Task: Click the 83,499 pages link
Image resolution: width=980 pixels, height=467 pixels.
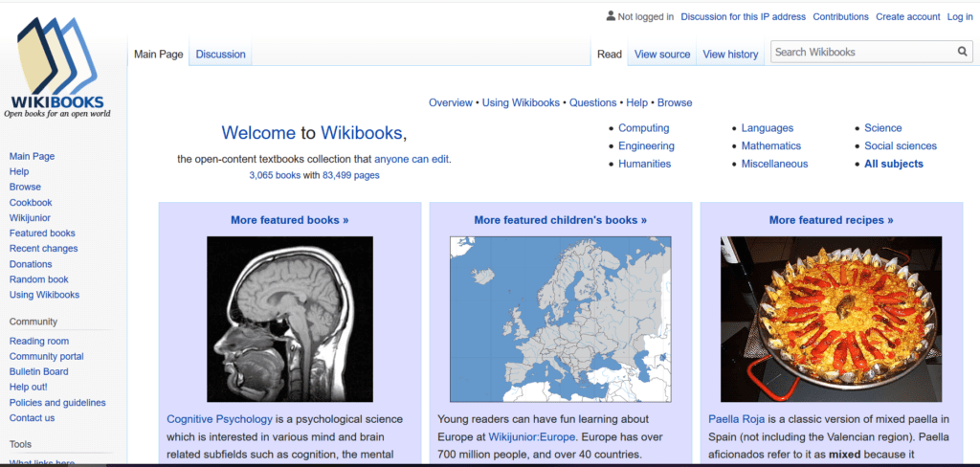Action: pos(350,176)
